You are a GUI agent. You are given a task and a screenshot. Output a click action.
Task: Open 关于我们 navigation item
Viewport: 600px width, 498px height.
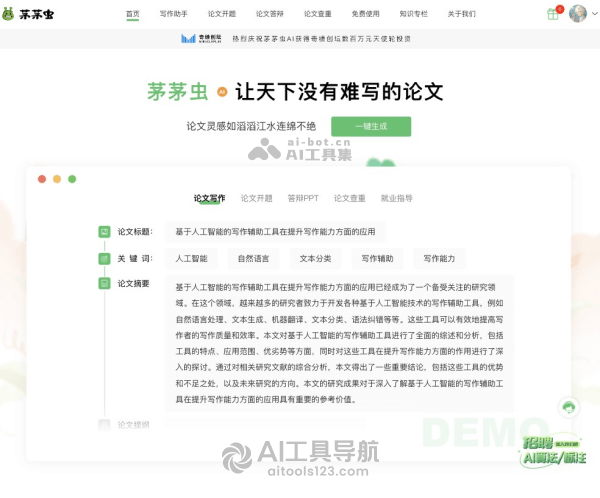click(x=461, y=14)
